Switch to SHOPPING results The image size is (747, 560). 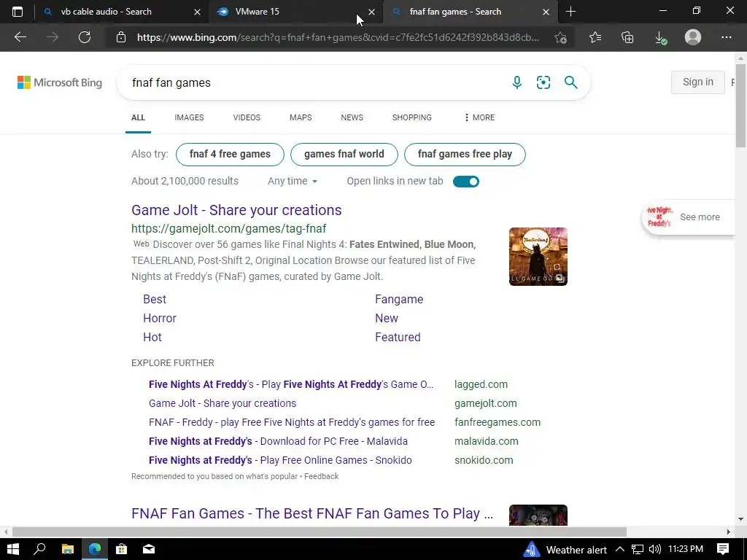click(412, 117)
